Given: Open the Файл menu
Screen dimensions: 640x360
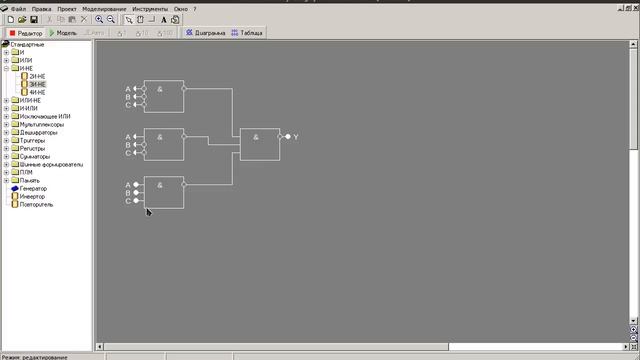Looking at the screenshot, I should (18, 9).
